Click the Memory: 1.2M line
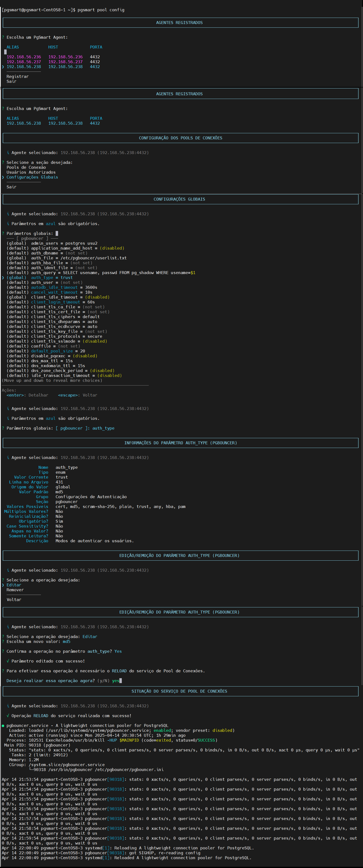The image size is (363, 868). click(x=24, y=760)
